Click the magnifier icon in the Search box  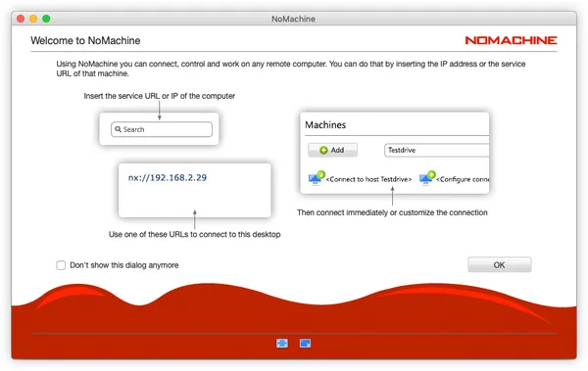point(119,129)
